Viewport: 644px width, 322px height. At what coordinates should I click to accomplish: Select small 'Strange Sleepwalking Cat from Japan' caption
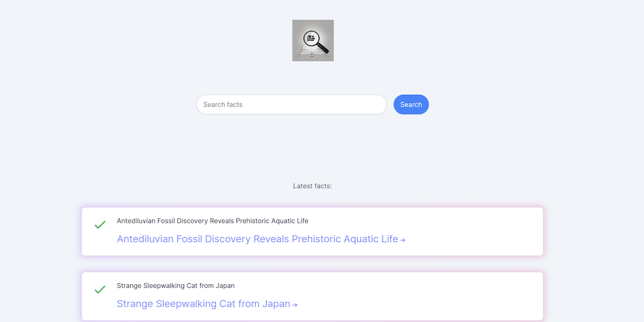[x=176, y=286]
